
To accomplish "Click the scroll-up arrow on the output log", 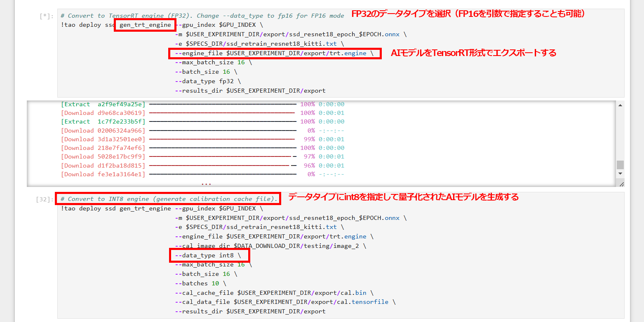I will point(621,105).
